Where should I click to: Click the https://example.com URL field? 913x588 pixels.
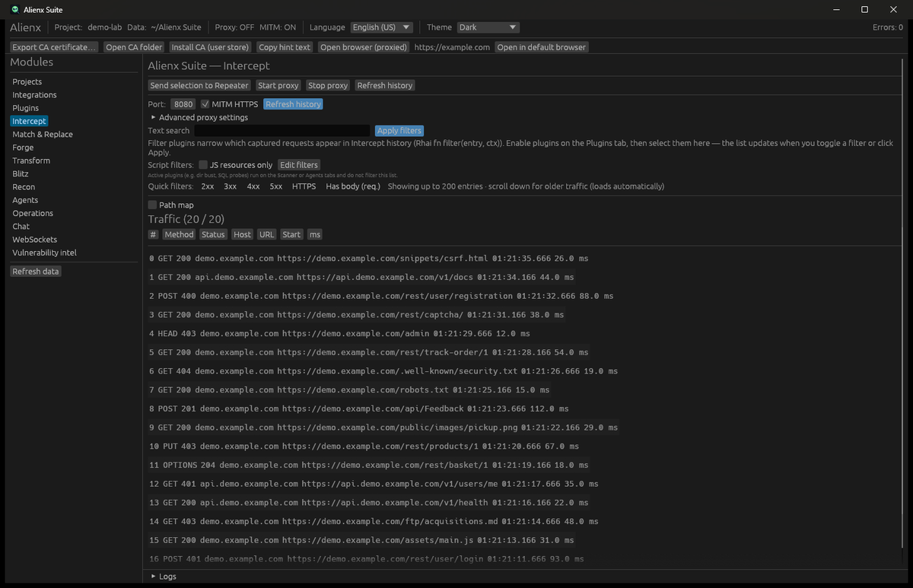click(452, 47)
